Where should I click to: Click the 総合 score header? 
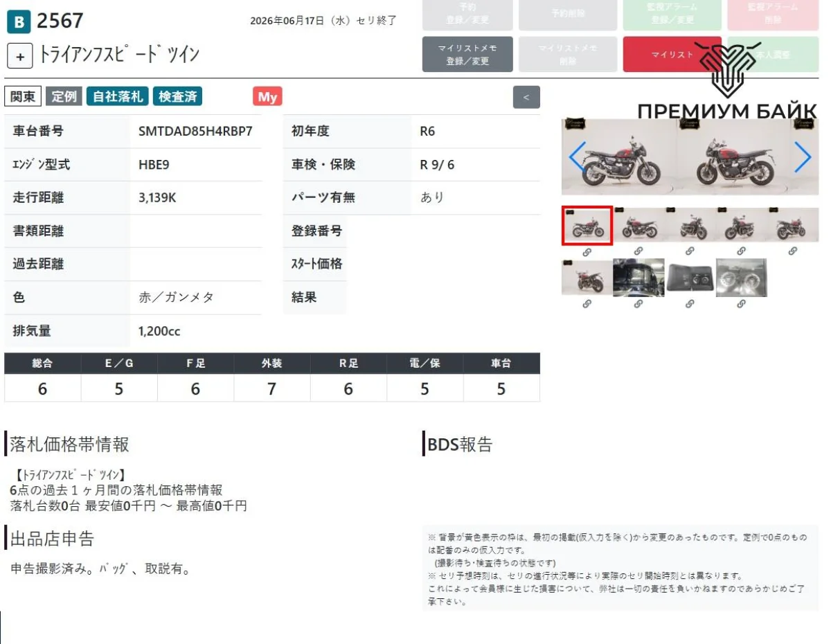[x=42, y=364]
